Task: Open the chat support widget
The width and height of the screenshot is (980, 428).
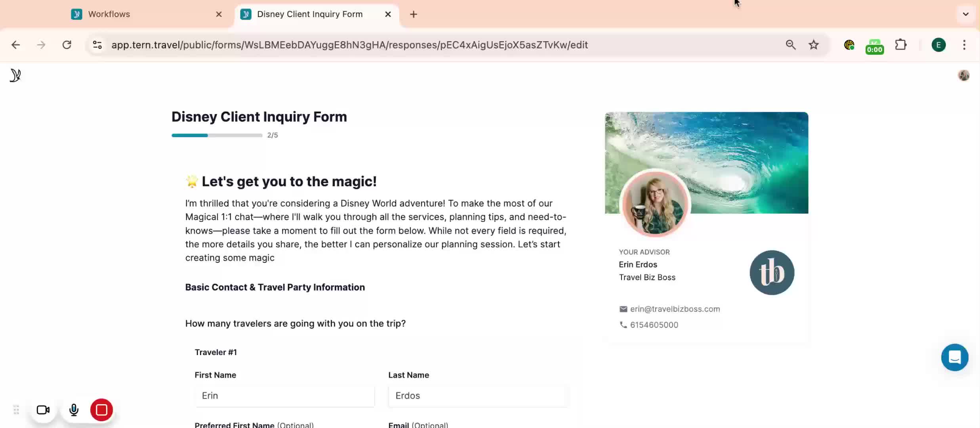Action: pyautogui.click(x=955, y=357)
